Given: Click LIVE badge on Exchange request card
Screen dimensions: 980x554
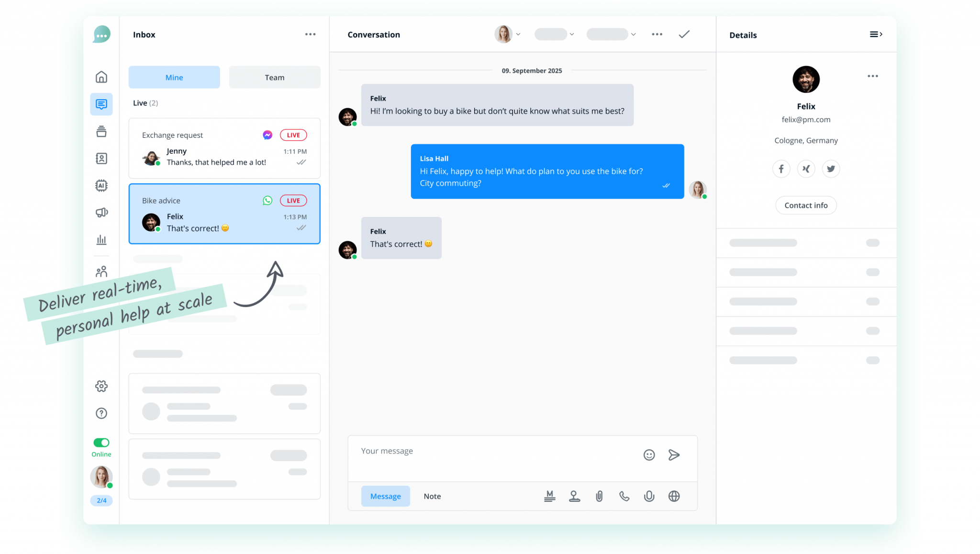Looking at the screenshot, I should tap(293, 135).
